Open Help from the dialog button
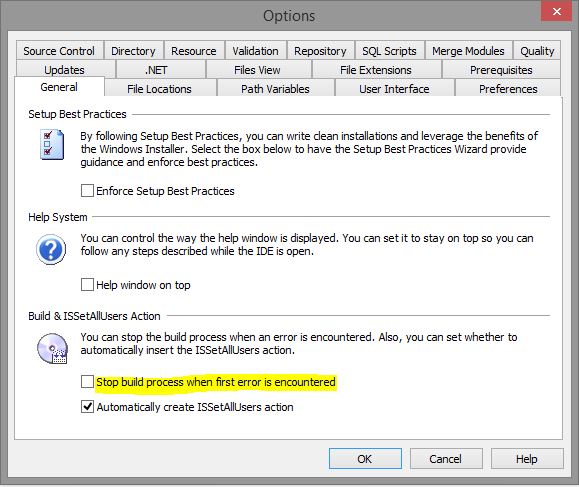579x487 pixels. [x=527, y=459]
